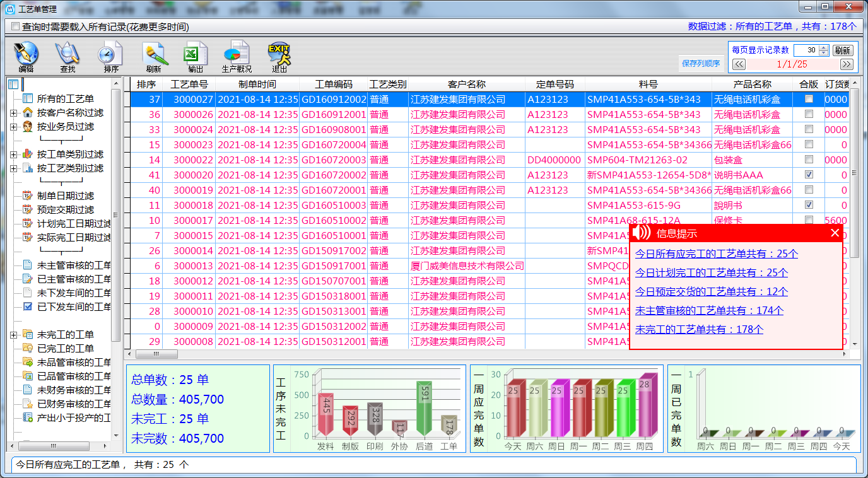Click calendar icon for 计划完工日期过滤
The image size is (868, 478).
pyautogui.click(x=27, y=223)
